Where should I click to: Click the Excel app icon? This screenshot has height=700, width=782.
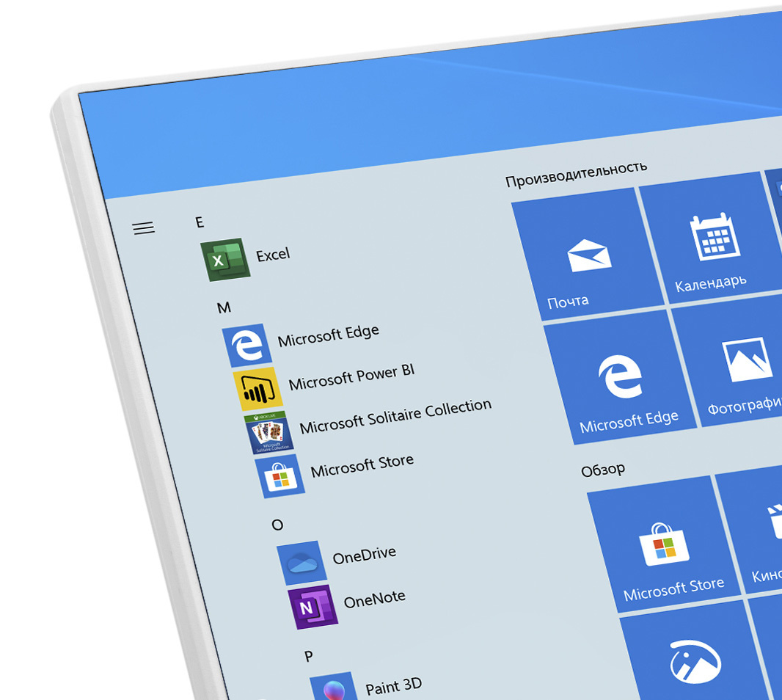pyautogui.click(x=225, y=260)
